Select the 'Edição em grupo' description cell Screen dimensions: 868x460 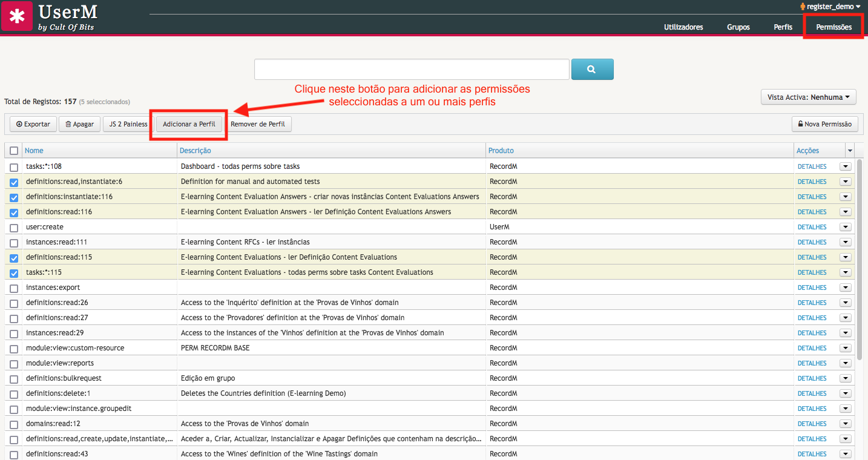(208, 378)
